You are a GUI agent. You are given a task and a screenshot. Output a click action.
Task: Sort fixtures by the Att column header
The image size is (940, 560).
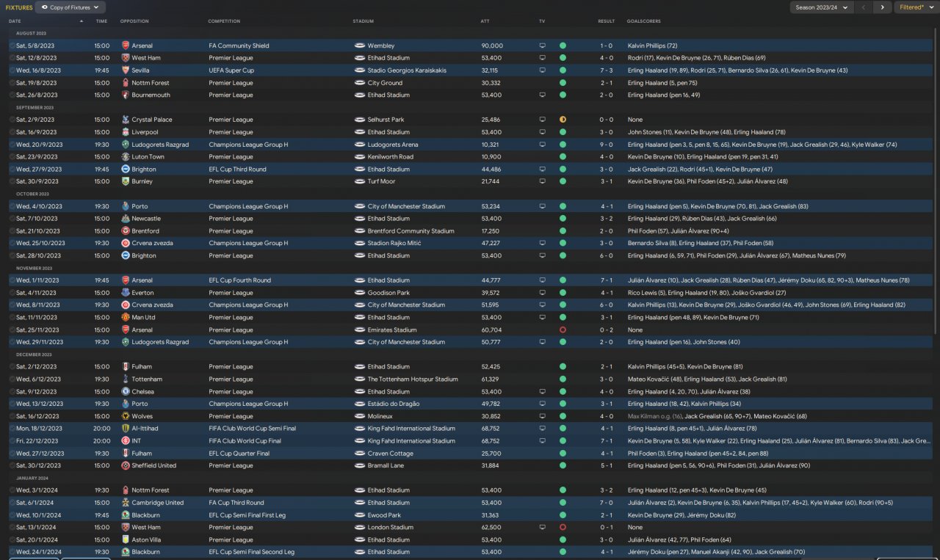tap(485, 21)
